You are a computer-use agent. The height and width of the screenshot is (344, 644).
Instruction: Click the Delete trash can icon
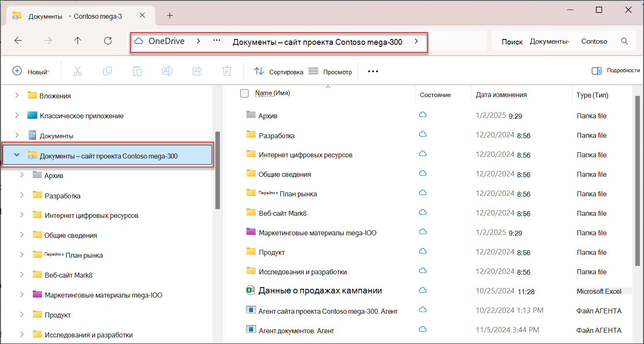click(227, 71)
